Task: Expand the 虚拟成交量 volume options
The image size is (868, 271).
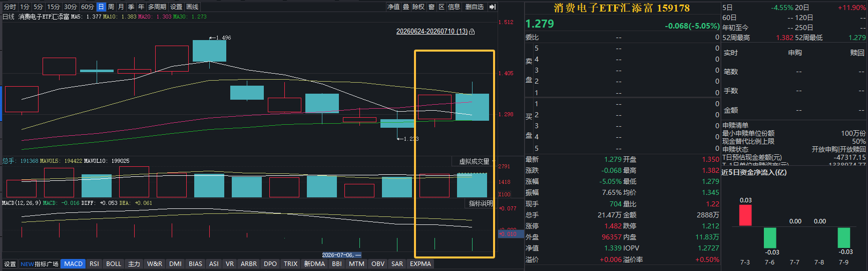Action: [x=476, y=161]
